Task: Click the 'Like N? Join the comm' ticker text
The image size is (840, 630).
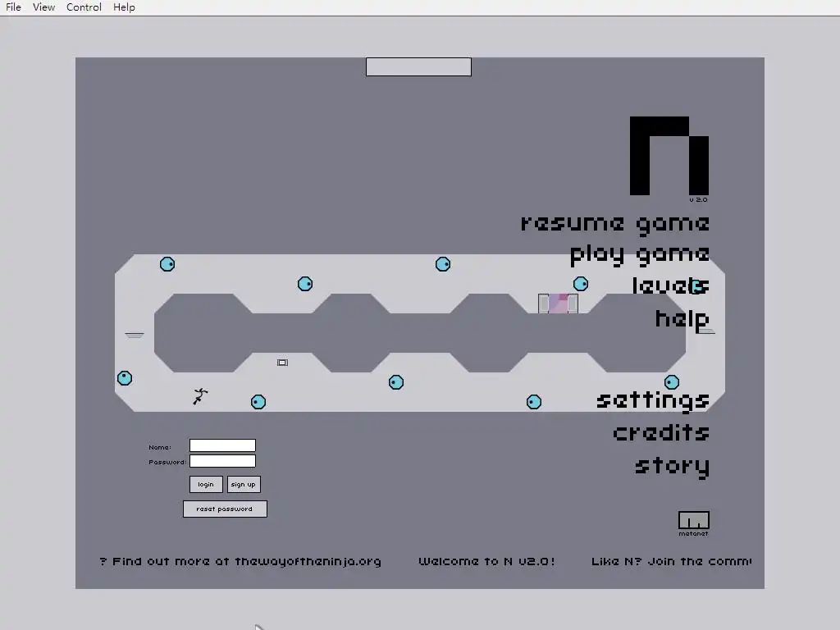Action: pos(672,561)
